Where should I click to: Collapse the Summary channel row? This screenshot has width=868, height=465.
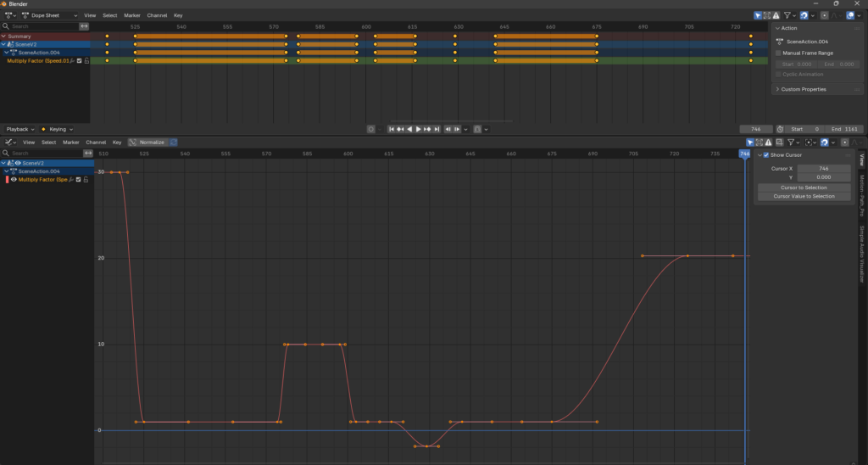pyautogui.click(x=3, y=36)
